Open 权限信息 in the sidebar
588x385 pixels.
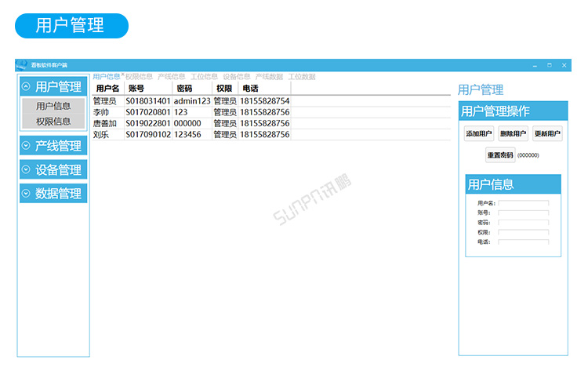coord(53,122)
